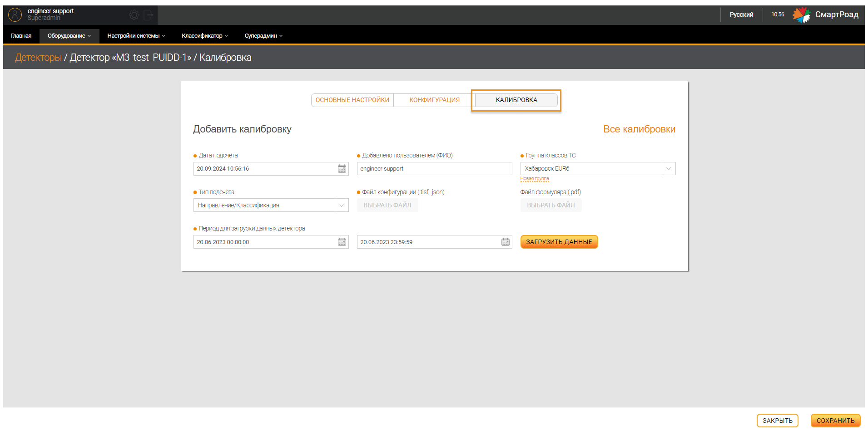
Task: Click the Закрыть button
Action: [777, 421]
